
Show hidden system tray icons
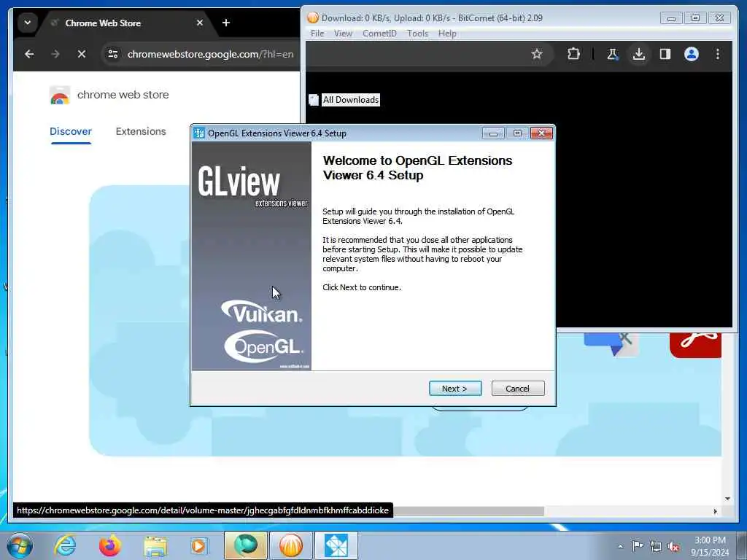click(620, 546)
